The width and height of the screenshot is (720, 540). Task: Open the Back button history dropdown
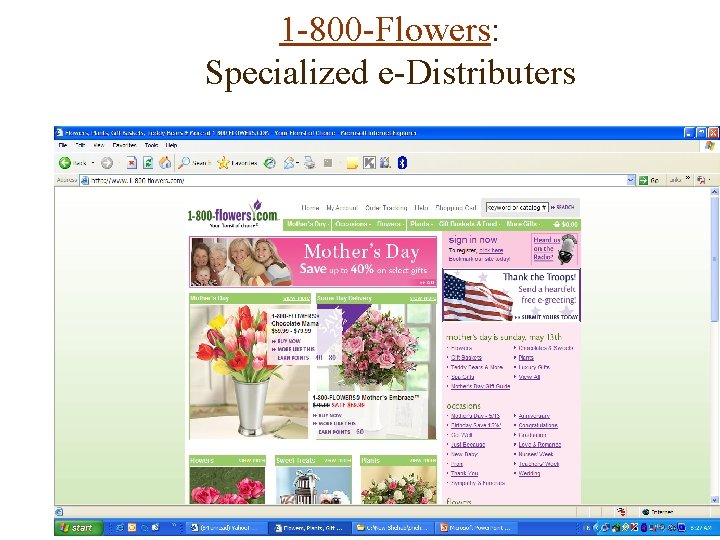[x=93, y=163]
